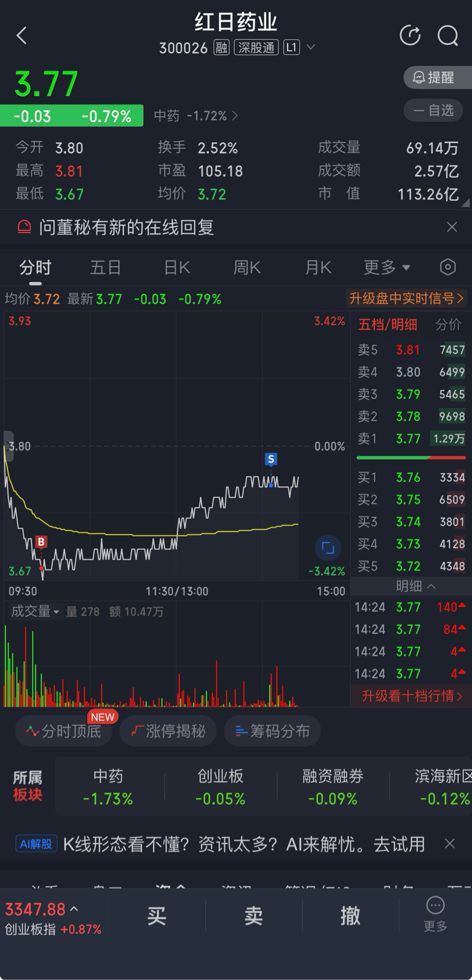Open chart settings hexagon icon

pos(448,267)
